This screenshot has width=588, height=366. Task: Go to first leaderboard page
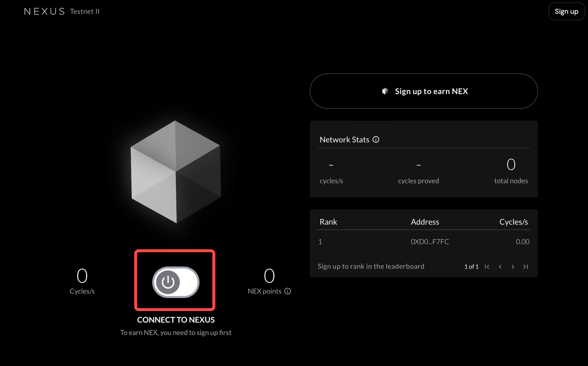487,267
